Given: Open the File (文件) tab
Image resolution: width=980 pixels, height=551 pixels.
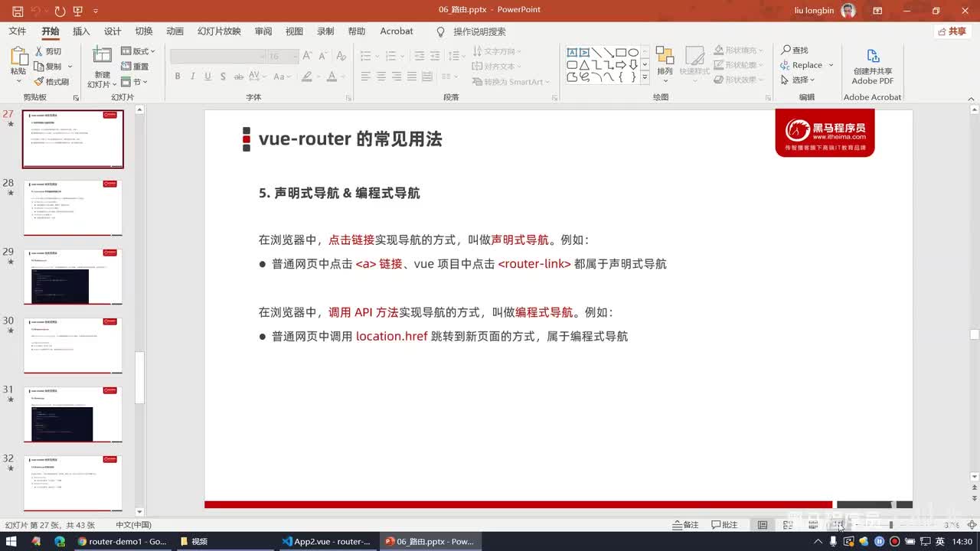Looking at the screenshot, I should click(17, 31).
